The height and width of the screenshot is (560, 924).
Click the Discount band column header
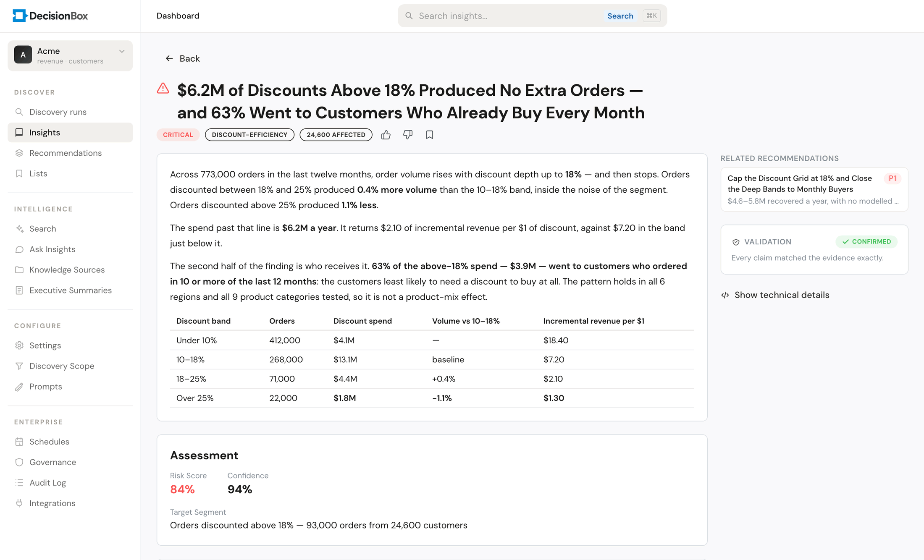pos(203,321)
